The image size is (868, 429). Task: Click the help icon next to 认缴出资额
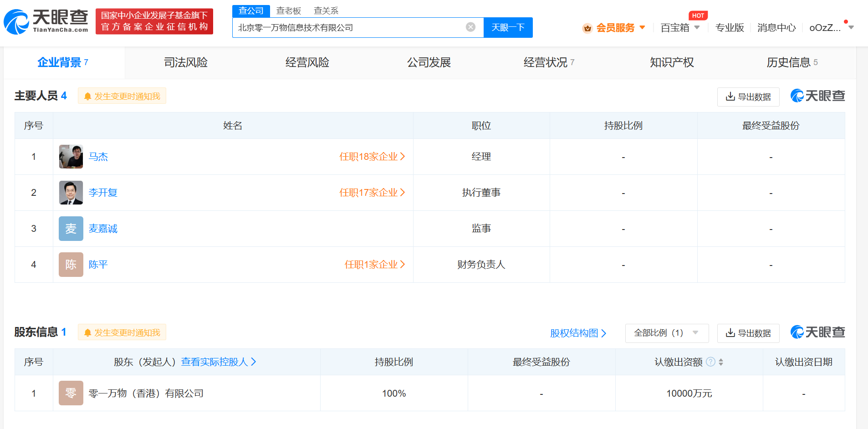coord(710,362)
